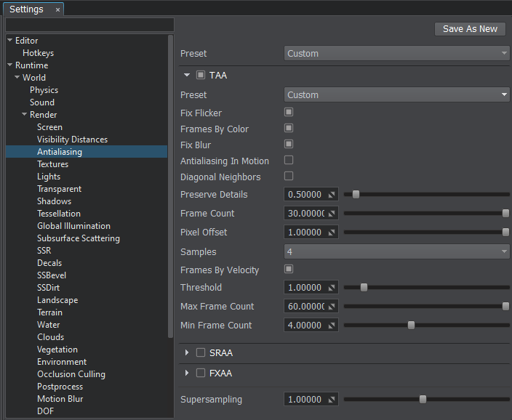Open the TAA Preset dropdown
Image resolution: width=512 pixels, height=420 pixels.
click(396, 95)
